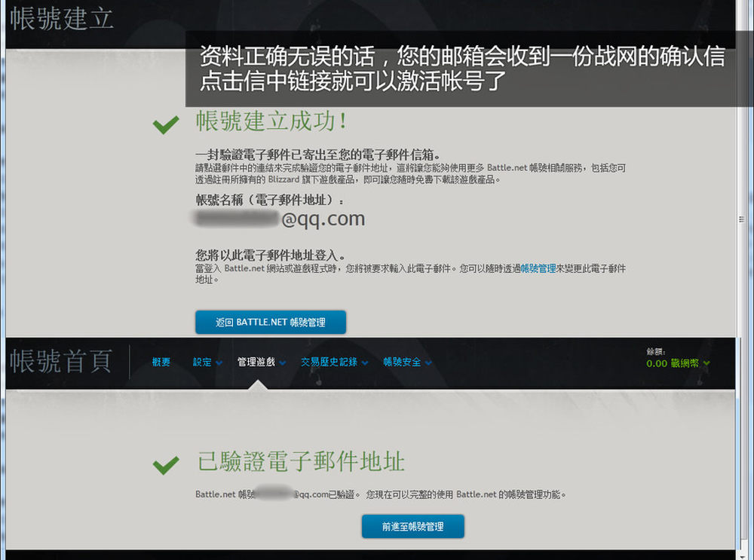Click the bold 您將以此電子郵件地址登入 text
The image size is (754, 560).
[x=270, y=255]
